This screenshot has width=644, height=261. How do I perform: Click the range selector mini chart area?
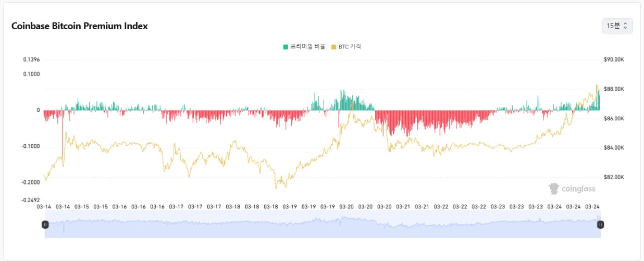(323, 225)
